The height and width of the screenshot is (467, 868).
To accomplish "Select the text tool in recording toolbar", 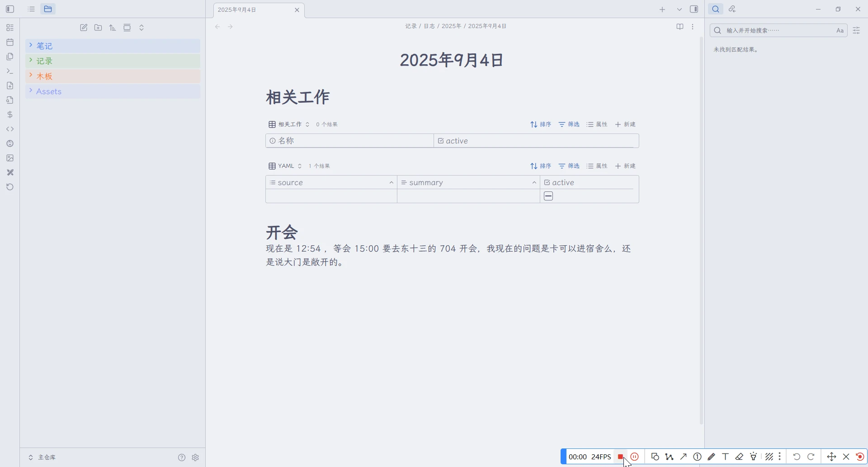I will coord(726,457).
